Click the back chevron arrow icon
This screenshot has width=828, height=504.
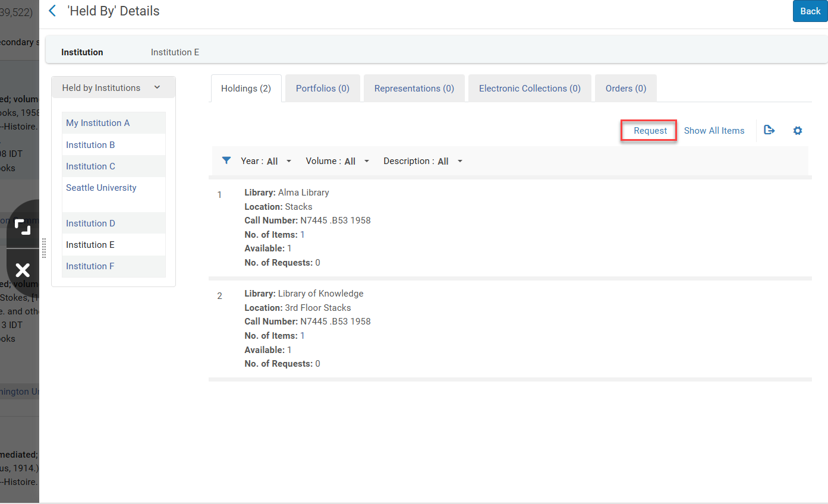point(52,11)
